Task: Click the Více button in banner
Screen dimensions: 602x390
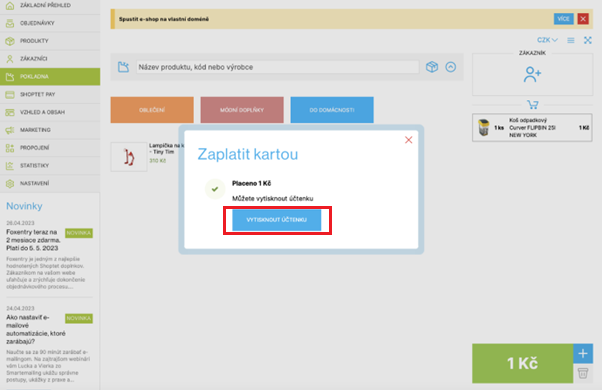Action: (564, 19)
